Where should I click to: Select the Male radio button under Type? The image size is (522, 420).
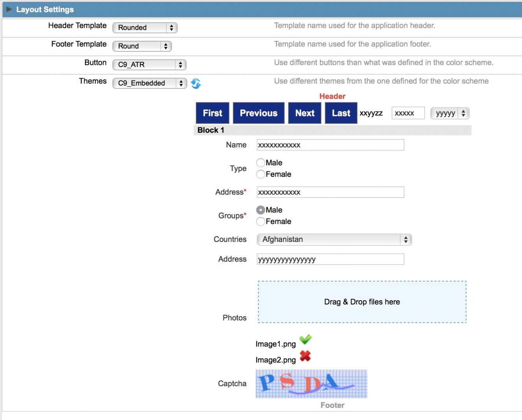tap(260, 163)
